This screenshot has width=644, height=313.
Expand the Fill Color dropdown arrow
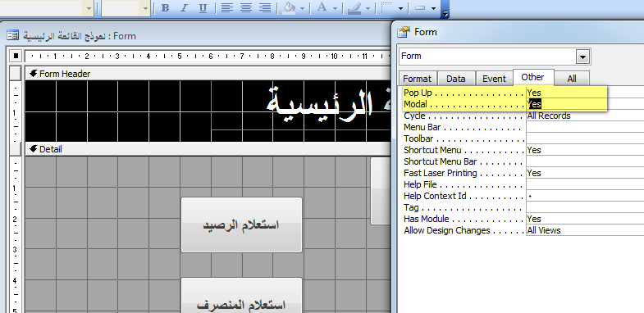point(302,8)
